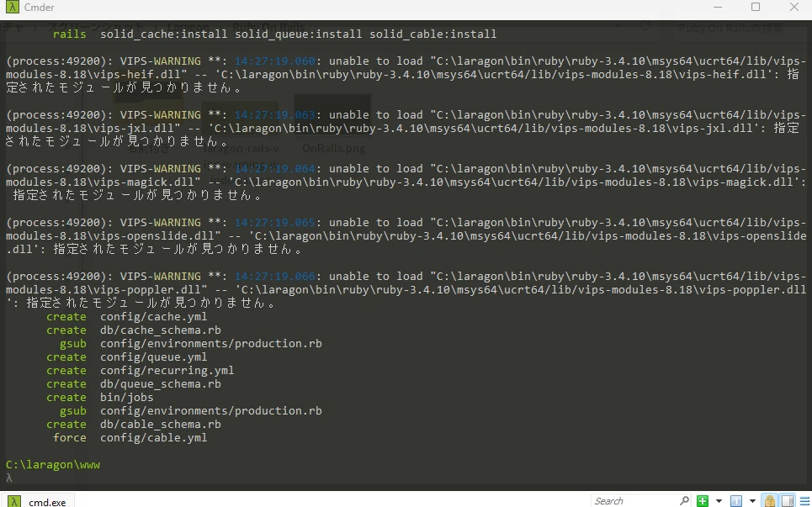This screenshot has height=507, width=812.
Task: Click the timestamp 14:27:19.064
Action: click(x=274, y=169)
